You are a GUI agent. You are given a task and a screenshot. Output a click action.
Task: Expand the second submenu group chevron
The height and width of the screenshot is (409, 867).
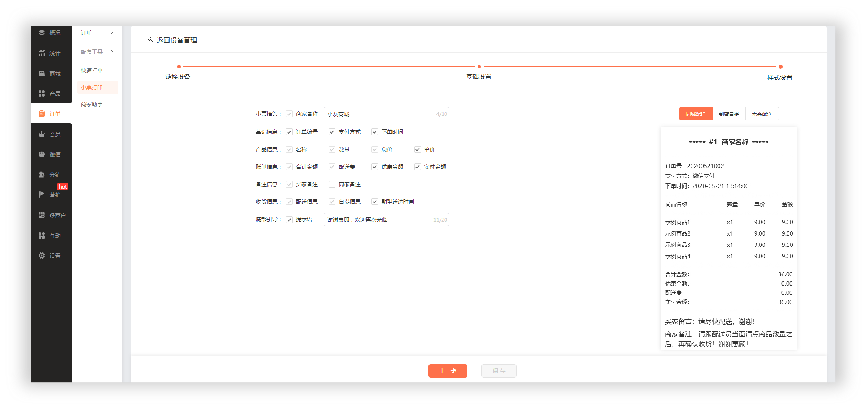click(112, 51)
